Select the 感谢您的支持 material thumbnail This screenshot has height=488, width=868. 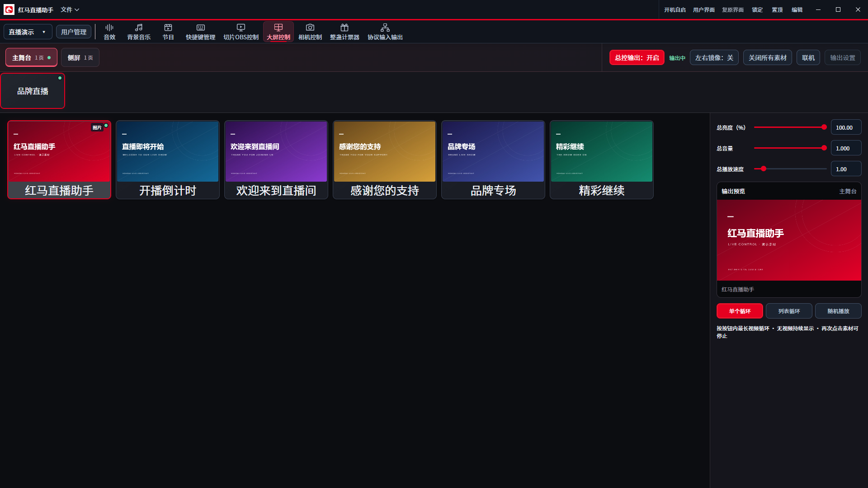(x=385, y=160)
